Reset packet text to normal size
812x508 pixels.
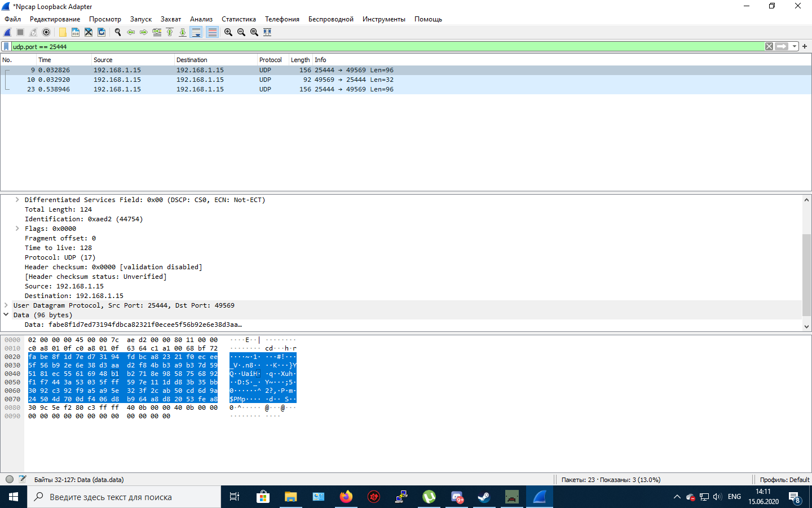tap(254, 32)
